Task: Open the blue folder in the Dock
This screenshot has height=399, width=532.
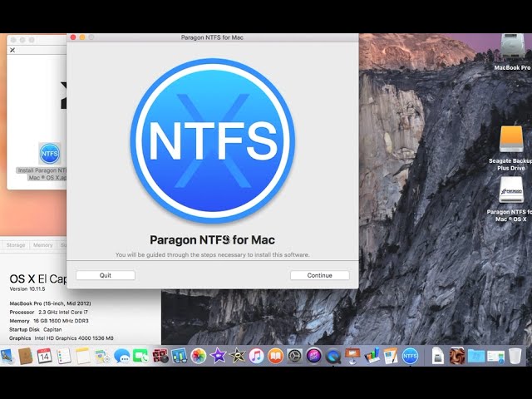Action: click(x=476, y=357)
